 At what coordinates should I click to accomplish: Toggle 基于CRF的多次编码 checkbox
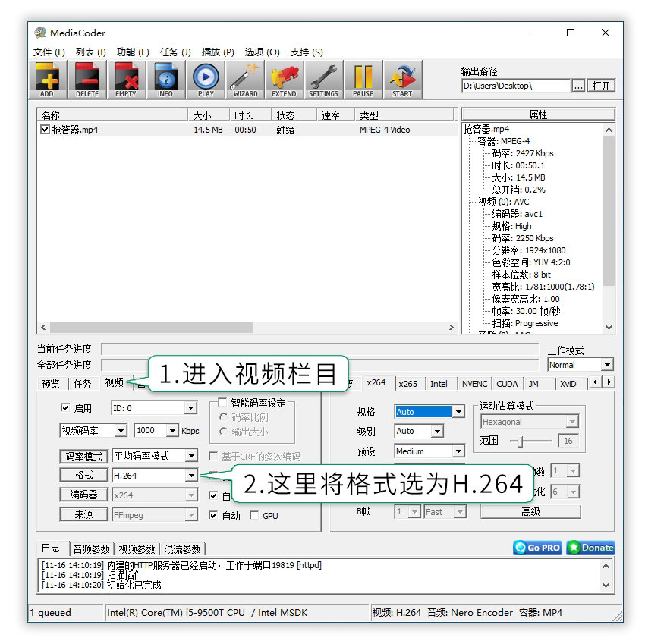(213, 456)
